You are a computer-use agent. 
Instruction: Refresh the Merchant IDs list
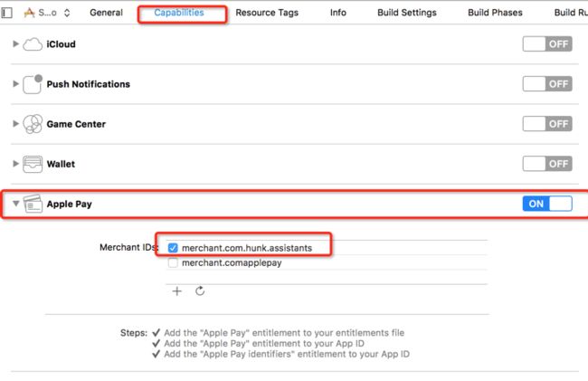click(x=200, y=291)
